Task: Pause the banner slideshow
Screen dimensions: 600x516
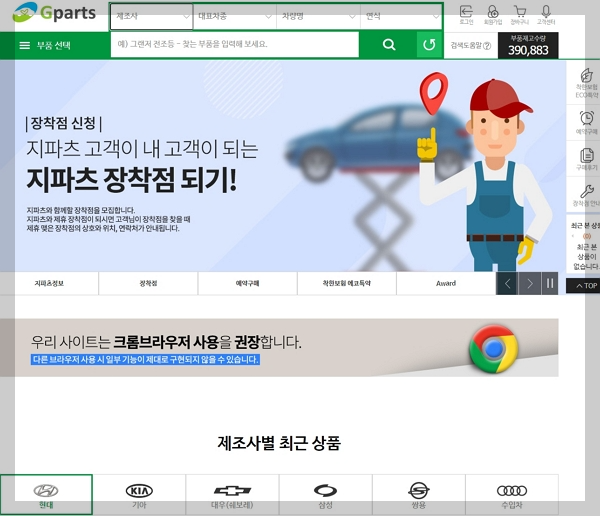Action: coord(550,284)
